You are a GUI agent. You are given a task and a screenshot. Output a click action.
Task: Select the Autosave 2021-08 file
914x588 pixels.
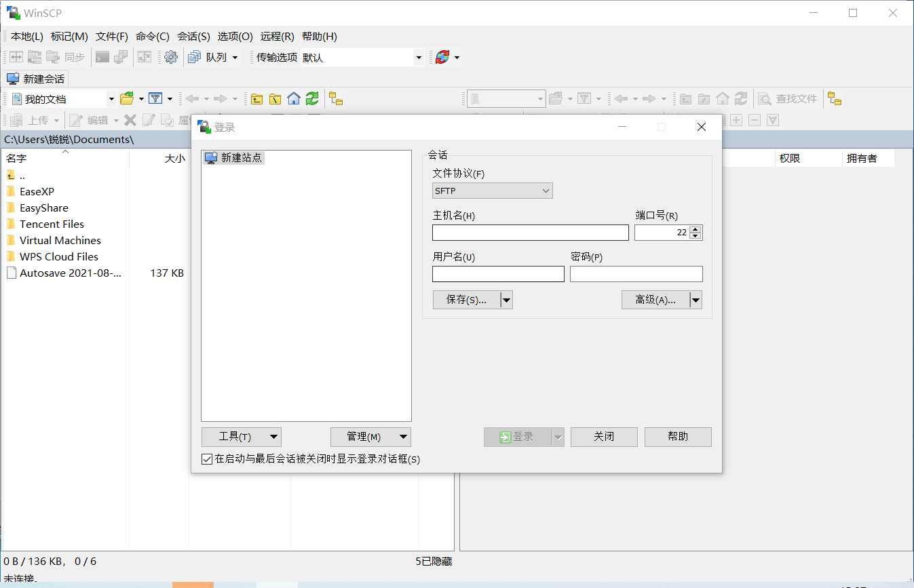click(71, 273)
